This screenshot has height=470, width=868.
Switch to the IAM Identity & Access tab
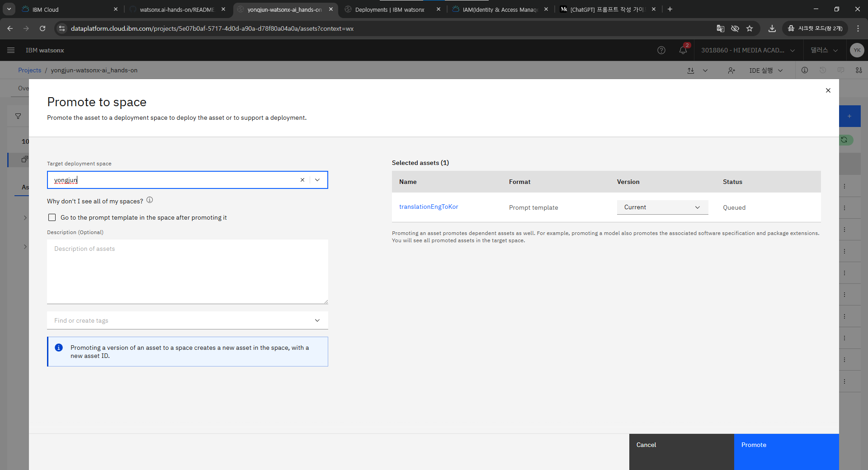pos(500,9)
